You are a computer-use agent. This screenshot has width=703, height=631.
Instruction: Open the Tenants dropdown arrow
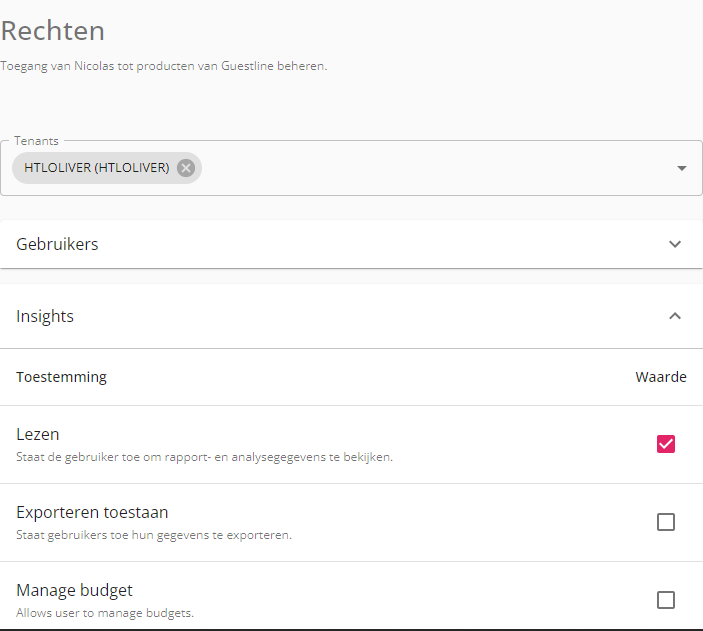coord(681,168)
